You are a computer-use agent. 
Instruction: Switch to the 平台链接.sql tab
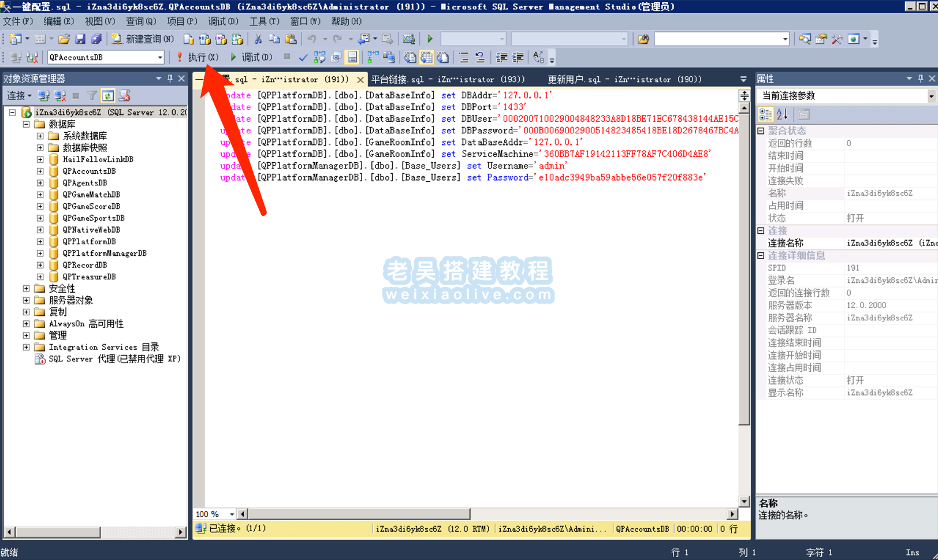point(448,79)
